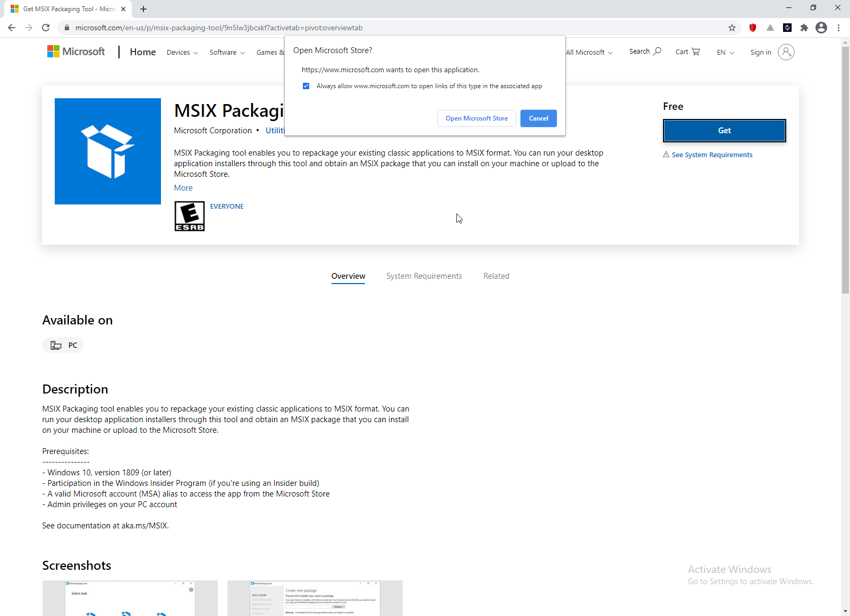Open a new tab with the plus button
The image size is (850, 616).
click(x=143, y=9)
